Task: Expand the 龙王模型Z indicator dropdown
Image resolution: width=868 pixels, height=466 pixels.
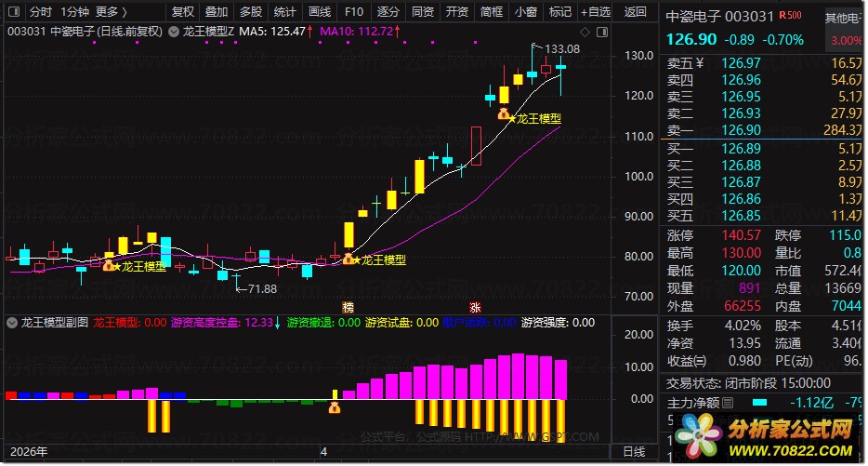Action: point(174,33)
